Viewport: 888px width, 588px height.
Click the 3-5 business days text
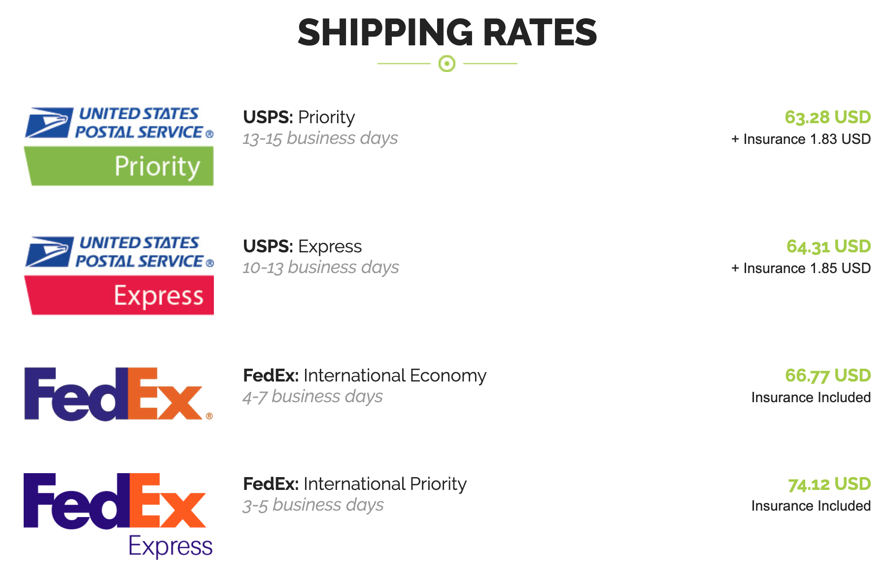tap(313, 505)
